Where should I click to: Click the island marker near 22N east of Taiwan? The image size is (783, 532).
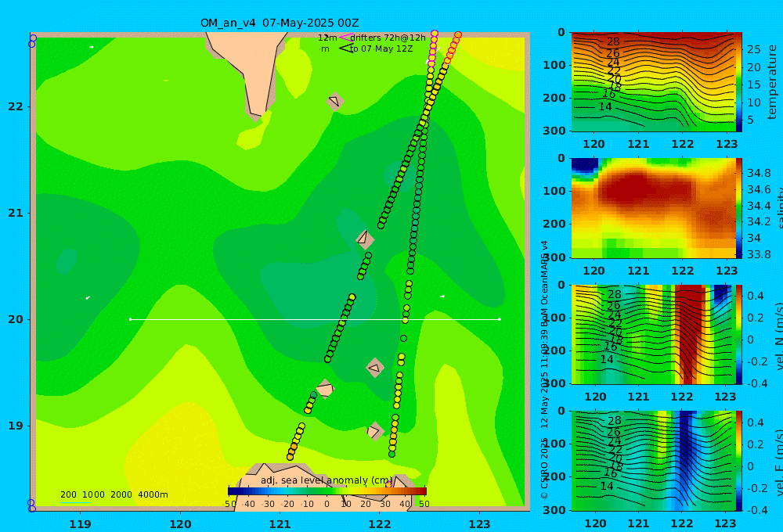(335, 101)
